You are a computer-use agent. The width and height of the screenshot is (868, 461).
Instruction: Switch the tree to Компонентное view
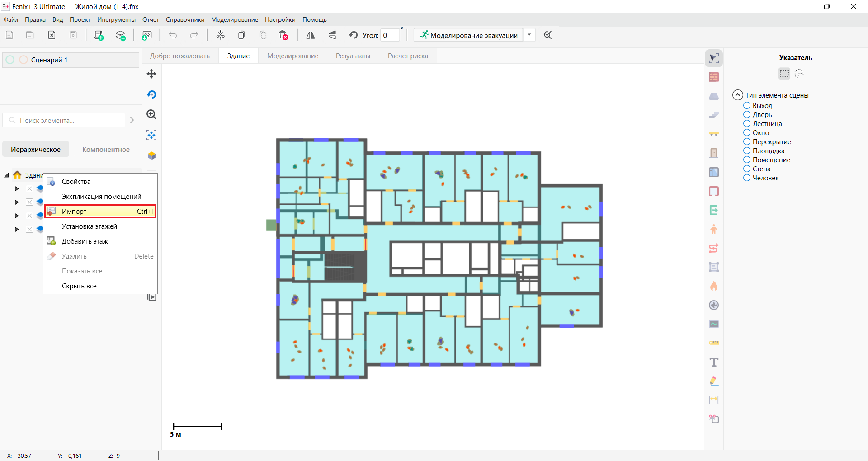(106, 149)
